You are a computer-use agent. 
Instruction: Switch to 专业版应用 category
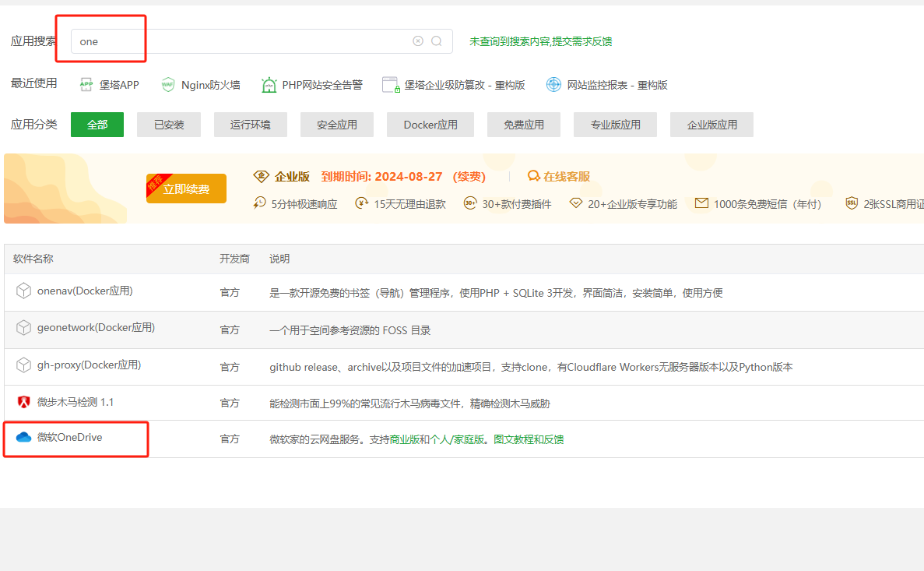pyautogui.click(x=615, y=125)
